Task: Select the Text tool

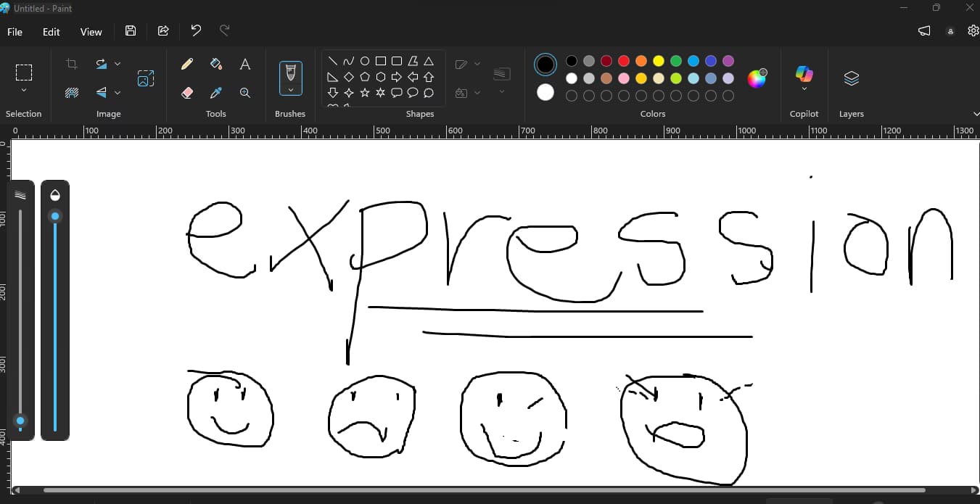Action: 245,64
